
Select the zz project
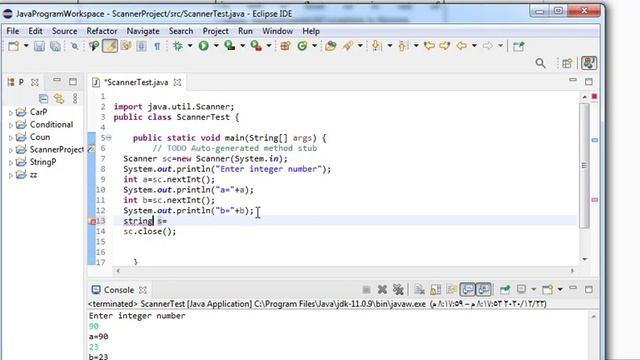33,175
